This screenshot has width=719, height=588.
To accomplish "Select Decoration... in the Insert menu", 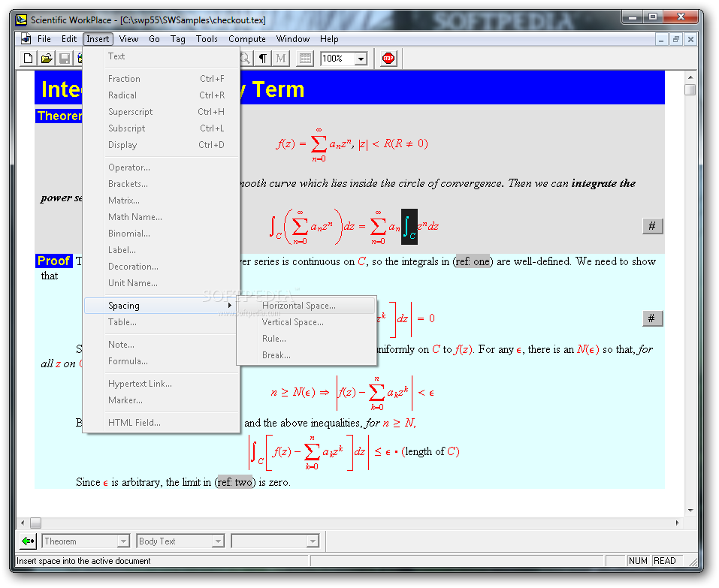I will 162,267.
